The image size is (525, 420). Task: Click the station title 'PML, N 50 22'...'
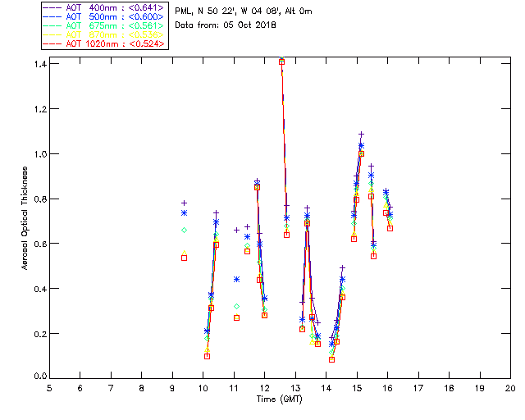click(x=244, y=11)
